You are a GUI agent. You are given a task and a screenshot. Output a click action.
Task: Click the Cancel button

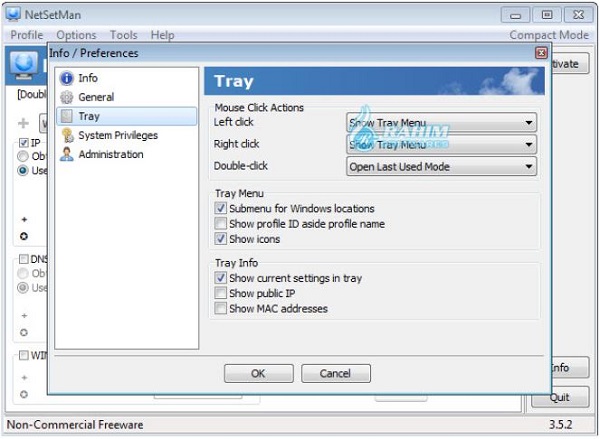336,373
